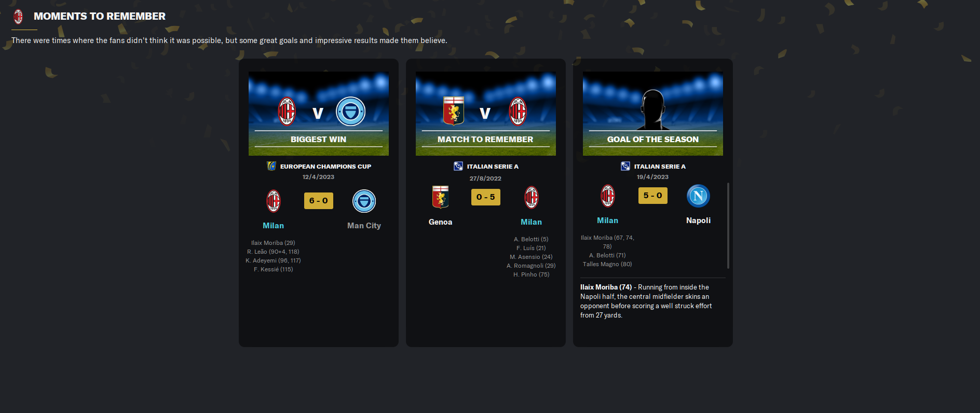The height and width of the screenshot is (413, 980).
Task: Select the Napoli team name link
Action: (x=698, y=221)
